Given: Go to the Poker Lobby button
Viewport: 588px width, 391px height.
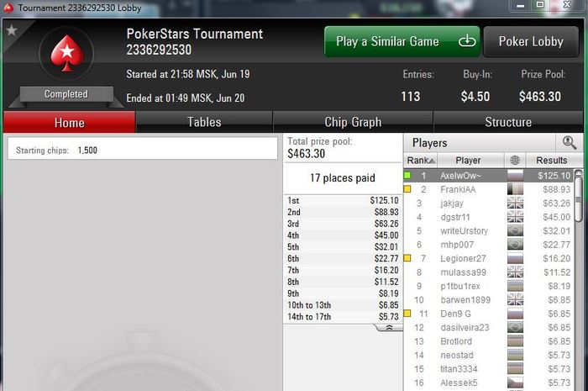Looking at the screenshot, I should pyautogui.click(x=531, y=41).
